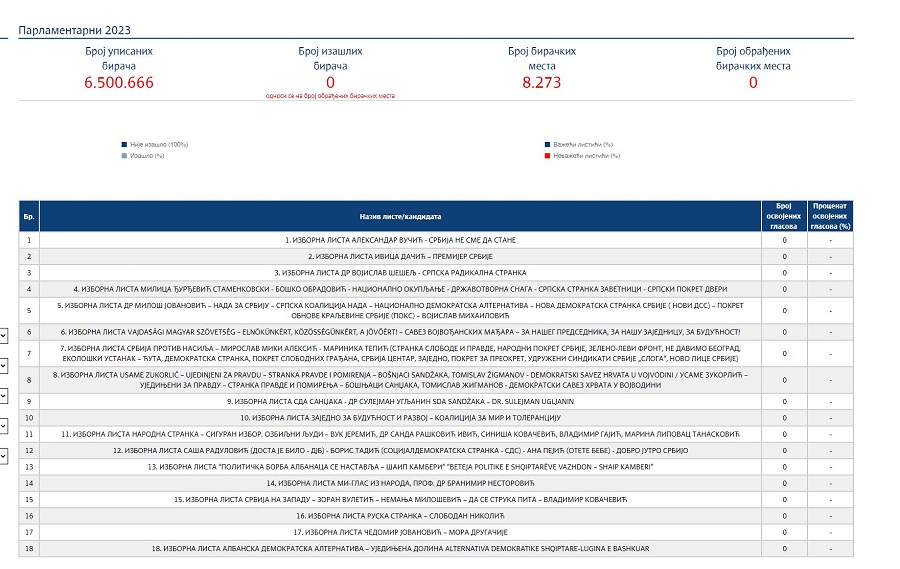Click the red Неважећи листићи legend square

tap(545, 156)
